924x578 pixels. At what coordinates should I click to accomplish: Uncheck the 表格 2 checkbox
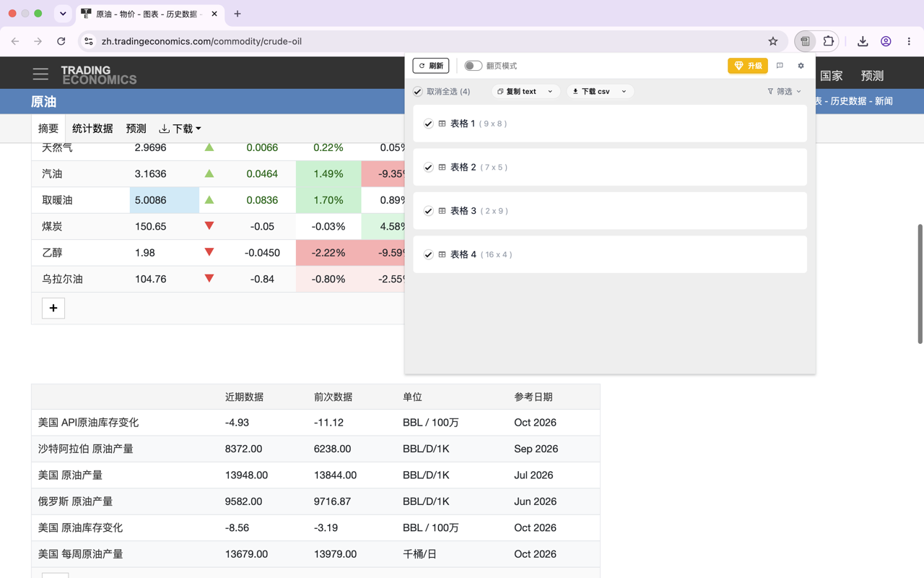click(x=428, y=167)
